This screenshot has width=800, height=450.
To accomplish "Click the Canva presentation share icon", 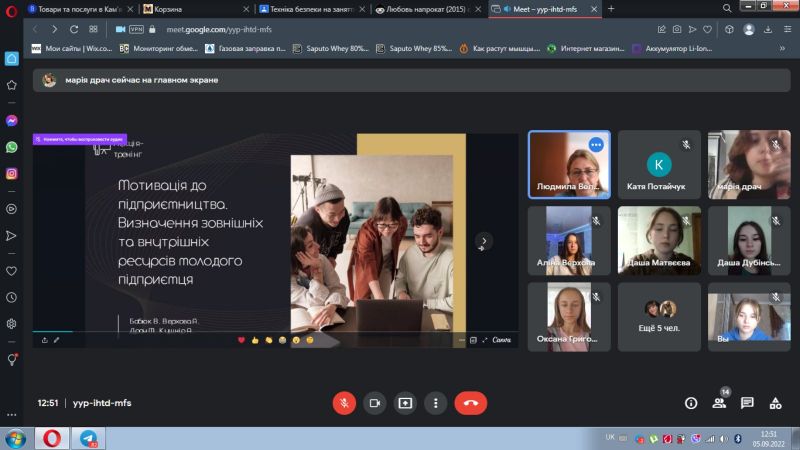I will point(44,340).
